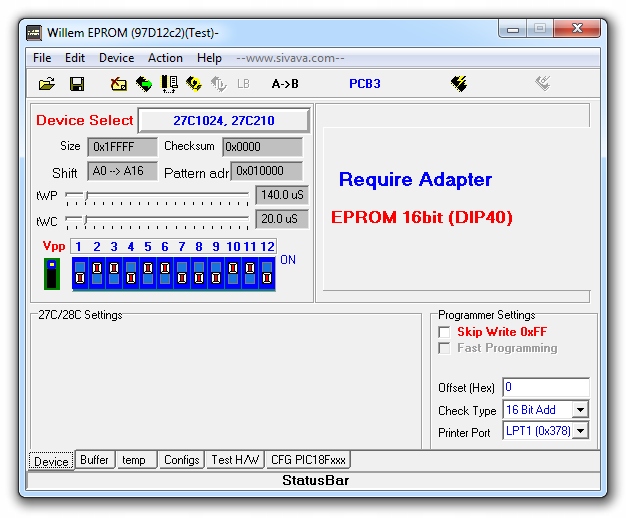The height and width of the screenshot is (518, 627).
Task: Click the tWP slider handle
Action: (86, 195)
